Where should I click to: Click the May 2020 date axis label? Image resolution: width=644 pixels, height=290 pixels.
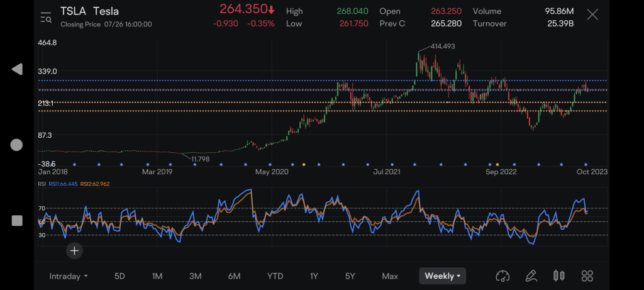point(272,172)
